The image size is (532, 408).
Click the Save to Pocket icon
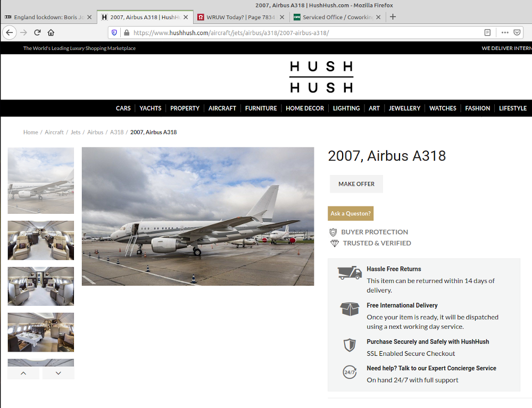(x=517, y=32)
